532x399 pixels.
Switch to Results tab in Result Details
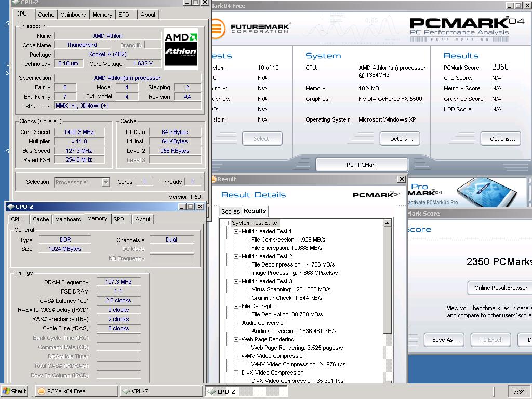(x=255, y=211)
